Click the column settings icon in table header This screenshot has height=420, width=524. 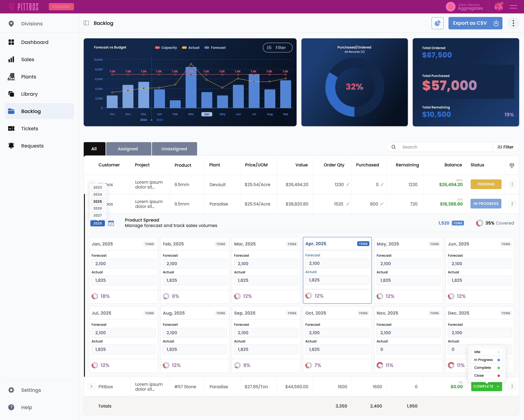[512, 165]
